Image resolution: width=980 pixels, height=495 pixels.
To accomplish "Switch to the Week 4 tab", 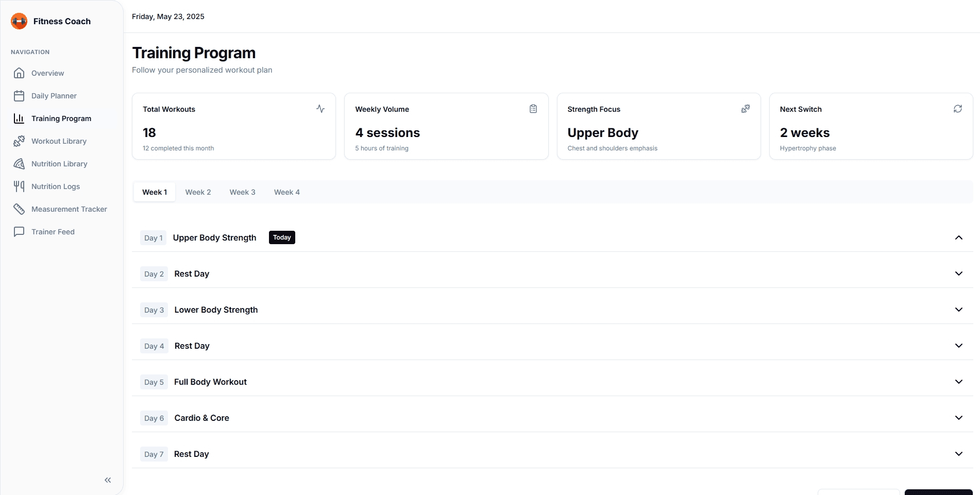I will (286, 192).
